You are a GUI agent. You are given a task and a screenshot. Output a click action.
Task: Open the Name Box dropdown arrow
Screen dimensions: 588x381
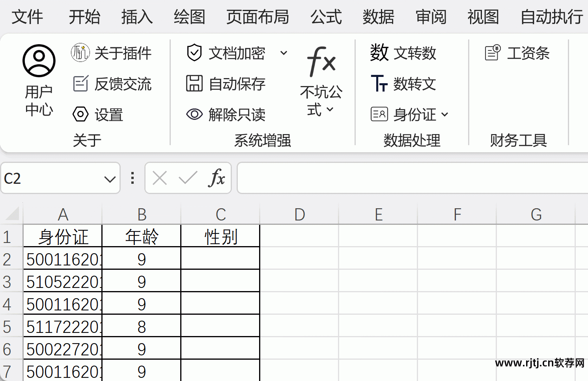pos(110,179)
